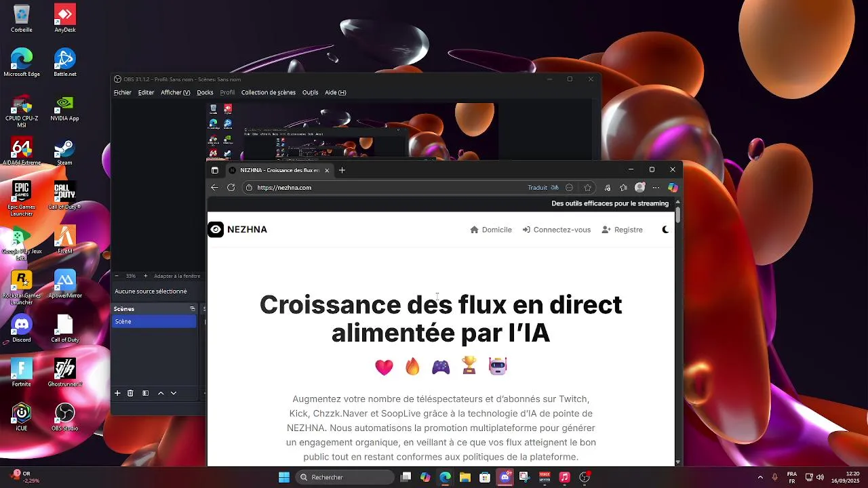Open scene filters icon in OBS Scenes dock
Screen dimensions: 868x488
(145, 393)
